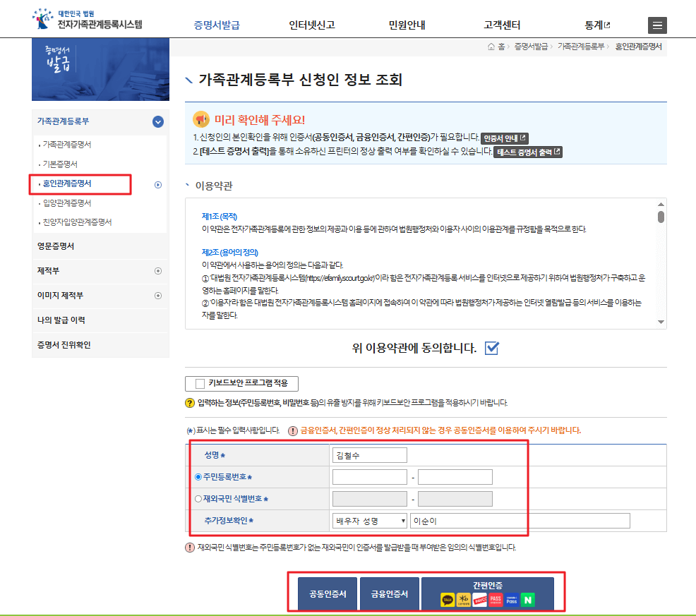
Task: Select PAYCO simple authentication icon
Action: click(x=479, y=598)
